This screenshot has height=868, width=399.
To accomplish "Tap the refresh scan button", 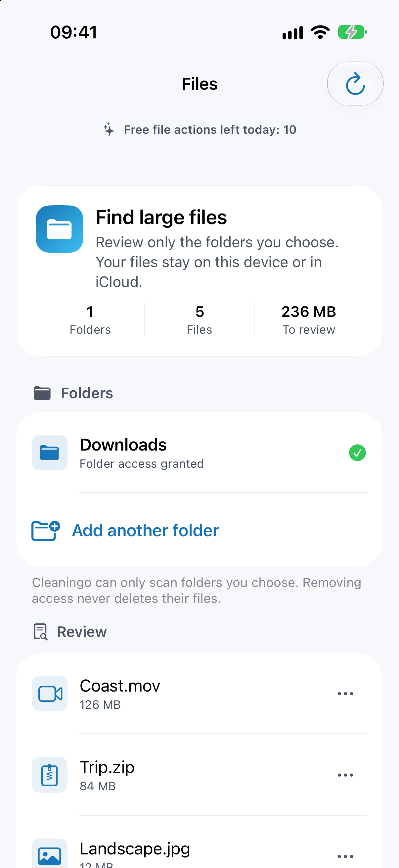I will 355,83.
